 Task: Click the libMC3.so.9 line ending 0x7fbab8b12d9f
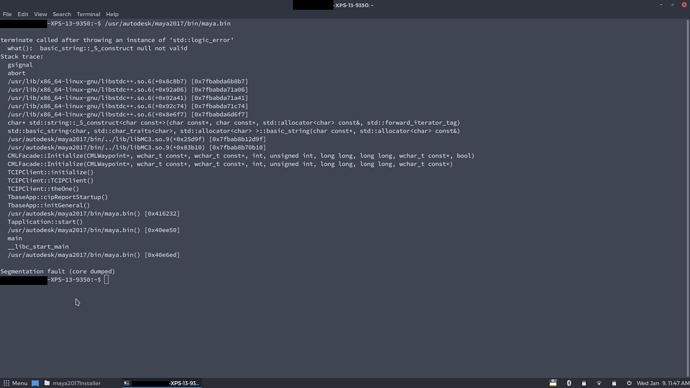[x=136, y=139]
